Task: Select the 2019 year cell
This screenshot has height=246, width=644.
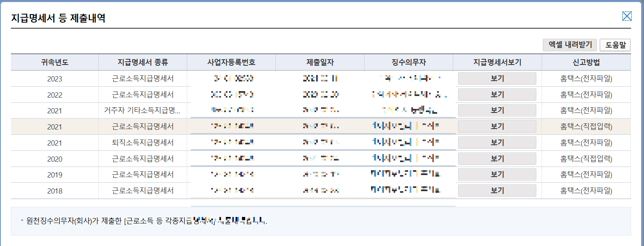Action: coord(55,175)
